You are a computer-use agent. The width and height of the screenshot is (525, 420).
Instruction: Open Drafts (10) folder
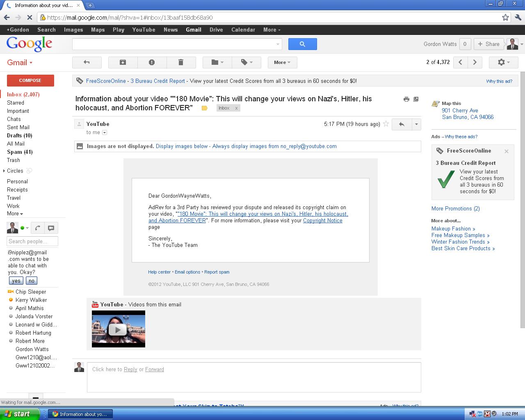pyautogui.click(x=19, y=135)
